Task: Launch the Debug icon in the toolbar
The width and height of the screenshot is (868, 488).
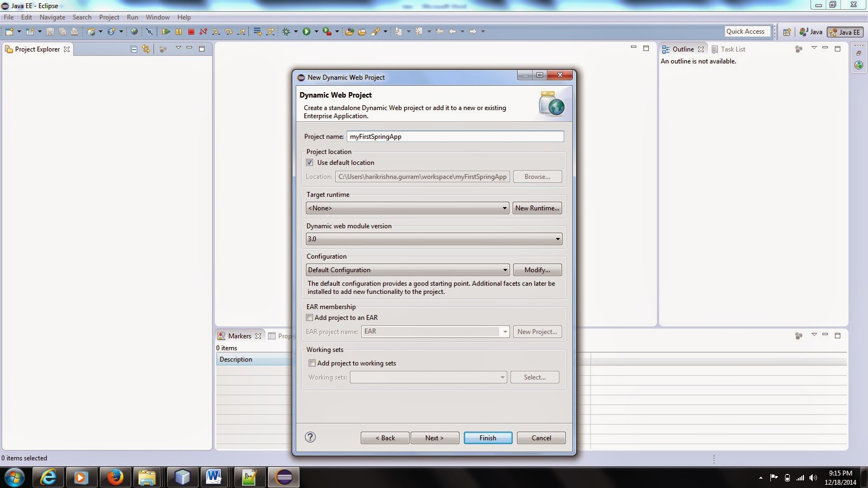Action: (x=286, y=31)
